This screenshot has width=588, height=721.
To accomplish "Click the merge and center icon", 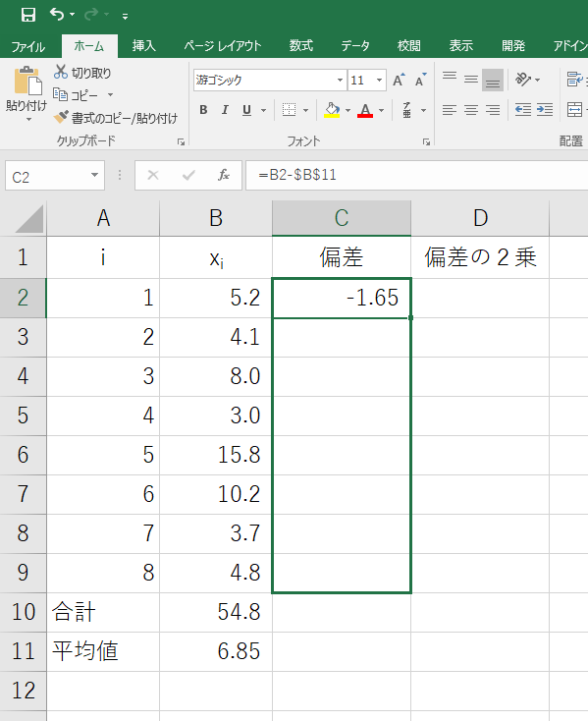I will [x=574, y=110].
